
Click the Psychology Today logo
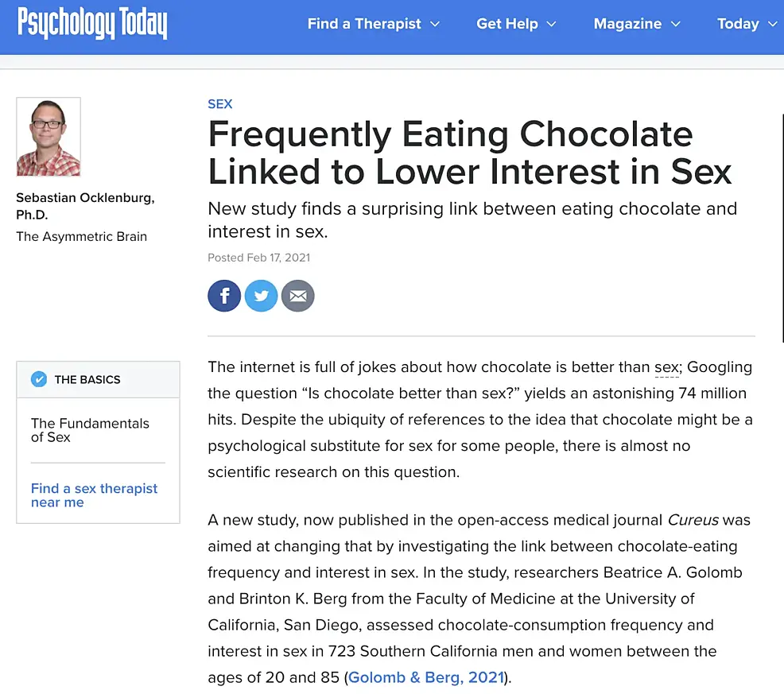tap(92, 24)
